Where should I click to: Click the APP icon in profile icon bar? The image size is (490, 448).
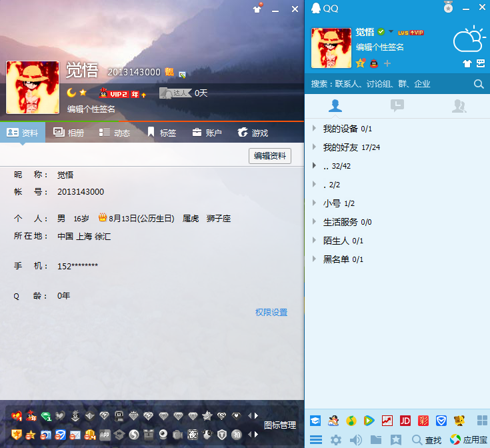[x=105, y=435]
